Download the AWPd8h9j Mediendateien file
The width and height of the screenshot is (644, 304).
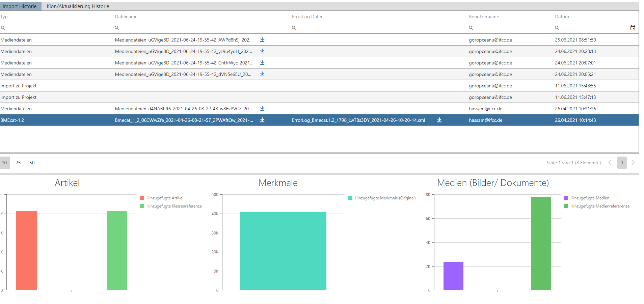[262, 40]
